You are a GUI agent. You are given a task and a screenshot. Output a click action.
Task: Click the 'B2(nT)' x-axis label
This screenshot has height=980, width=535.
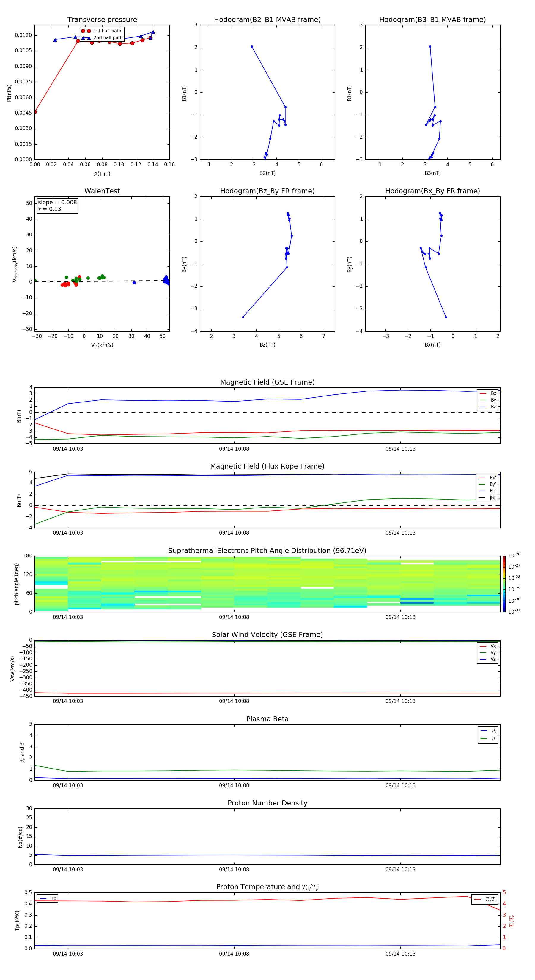(267, 173)
